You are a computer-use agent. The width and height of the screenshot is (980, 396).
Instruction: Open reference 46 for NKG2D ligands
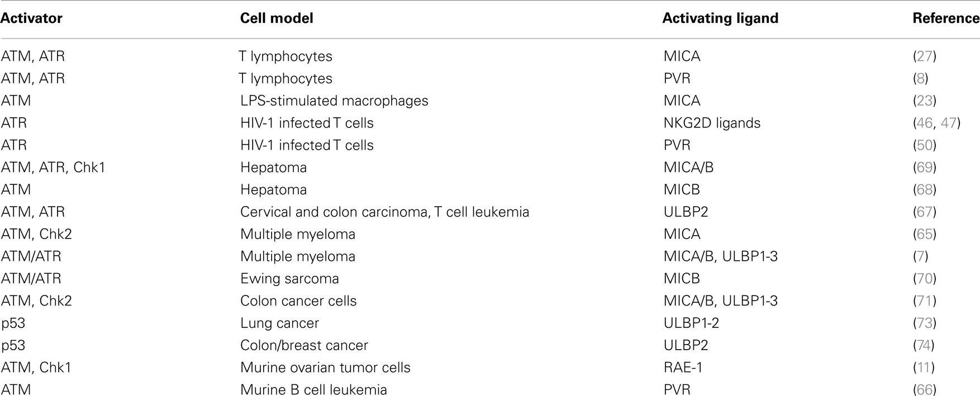click(925, 123)
